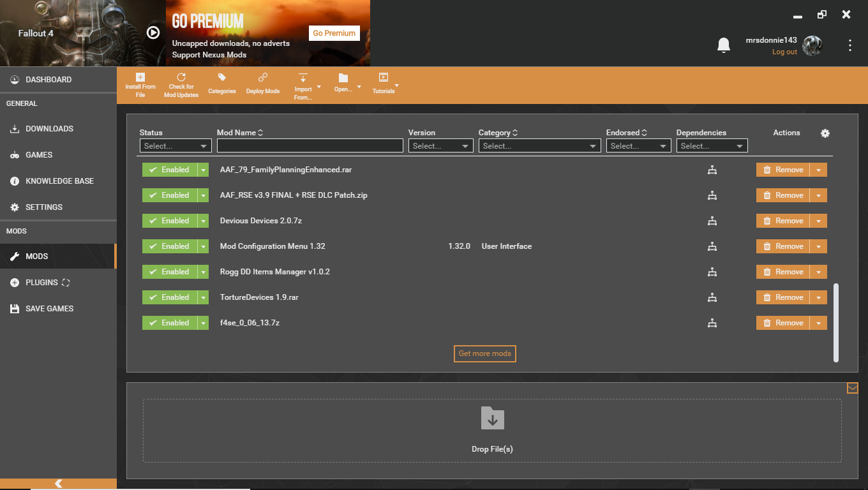View dependencies for f4se_0_06_13.7z
Screen dimensions: 868x490
[712, 323]
